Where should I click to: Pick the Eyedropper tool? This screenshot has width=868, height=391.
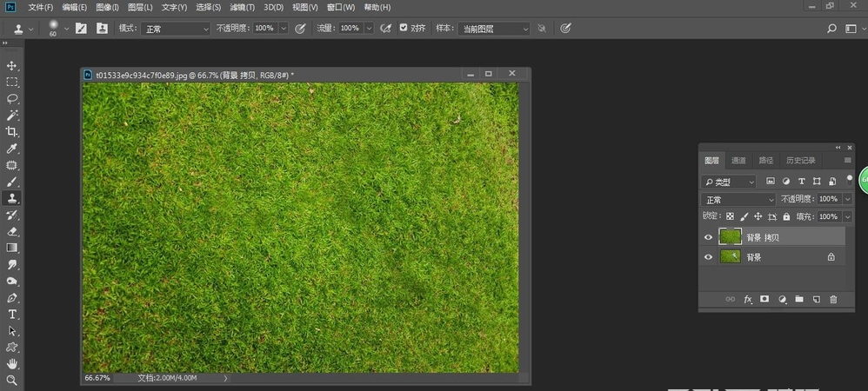point(12,149)
